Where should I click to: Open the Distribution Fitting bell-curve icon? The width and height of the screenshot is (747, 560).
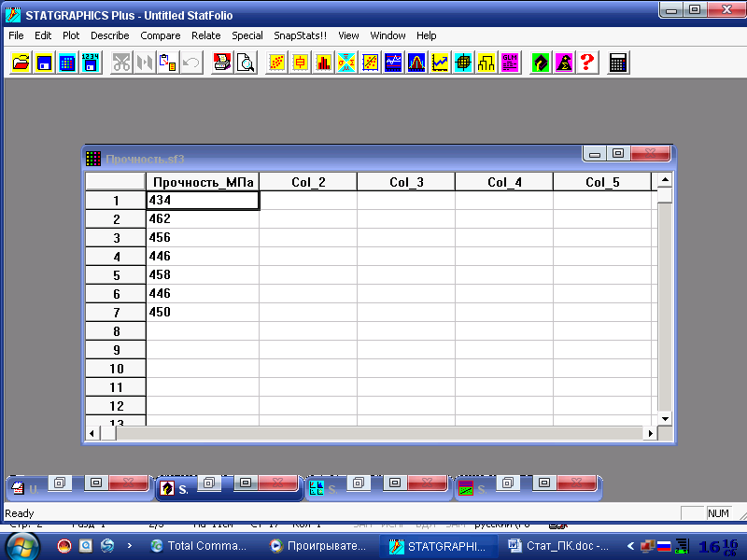click(416, 63)
